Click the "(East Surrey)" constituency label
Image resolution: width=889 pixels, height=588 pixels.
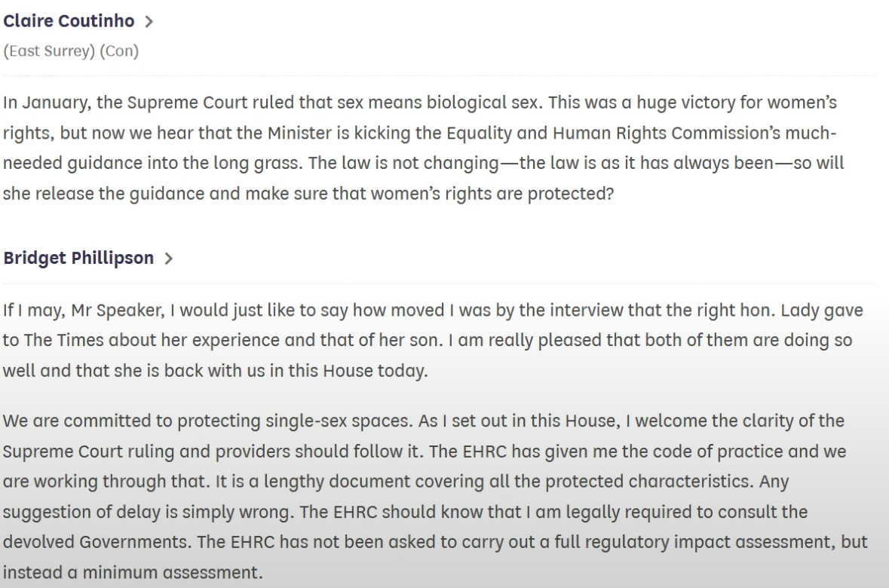(50, 52)
